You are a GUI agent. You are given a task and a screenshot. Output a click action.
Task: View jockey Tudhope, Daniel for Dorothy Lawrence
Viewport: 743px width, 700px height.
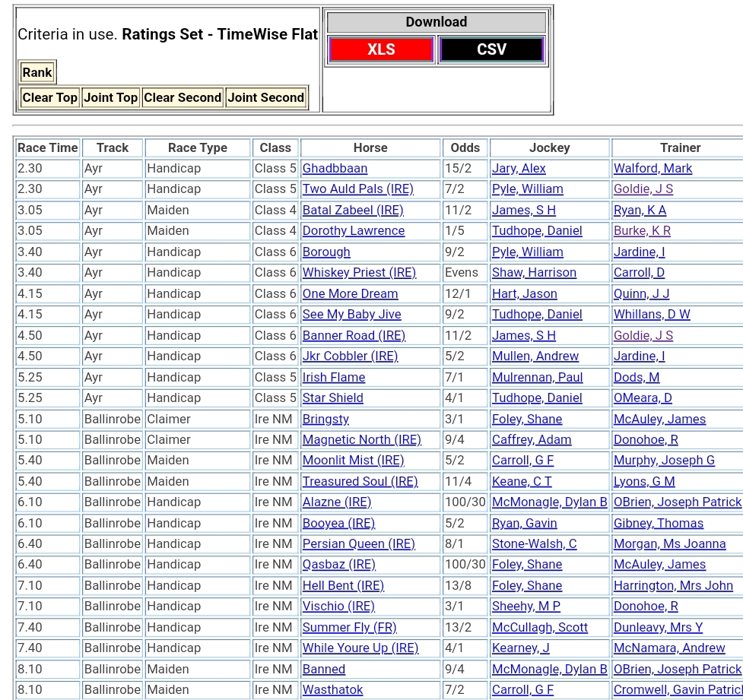click(537, 231)
